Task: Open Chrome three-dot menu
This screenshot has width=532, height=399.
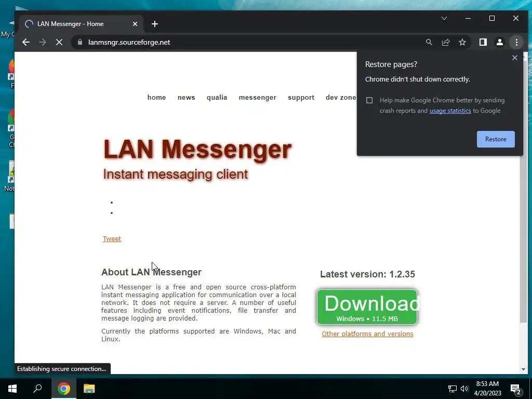Action: click(x=516, y=42)
